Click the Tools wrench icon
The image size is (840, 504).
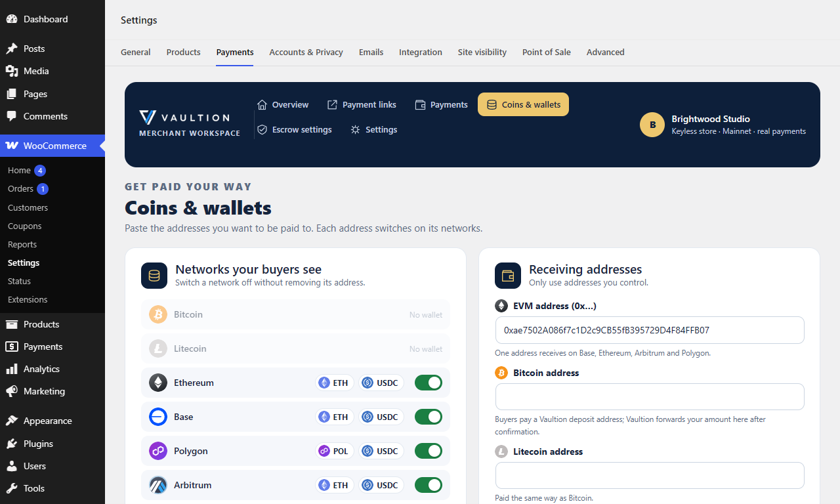tap(12, 488)
